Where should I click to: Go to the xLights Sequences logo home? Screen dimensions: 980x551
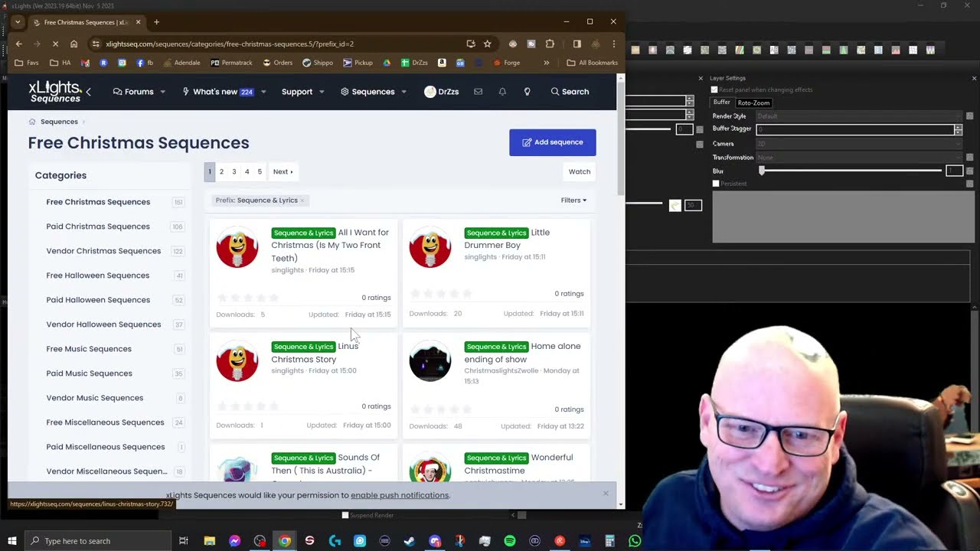(x=55, y=91)
